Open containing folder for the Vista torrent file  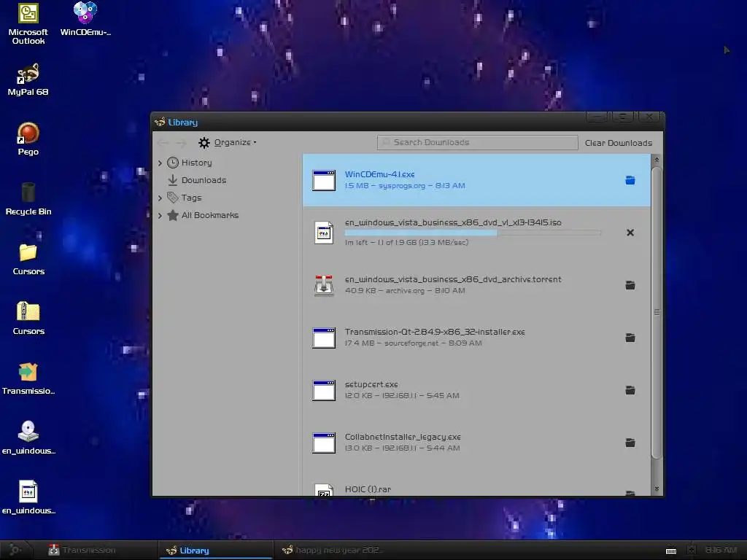point(630,285)
